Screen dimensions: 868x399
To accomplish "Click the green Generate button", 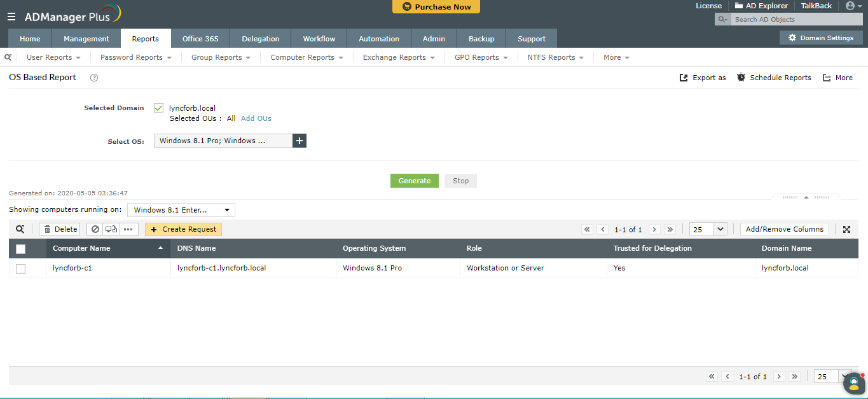I will (x=415, y=181).
